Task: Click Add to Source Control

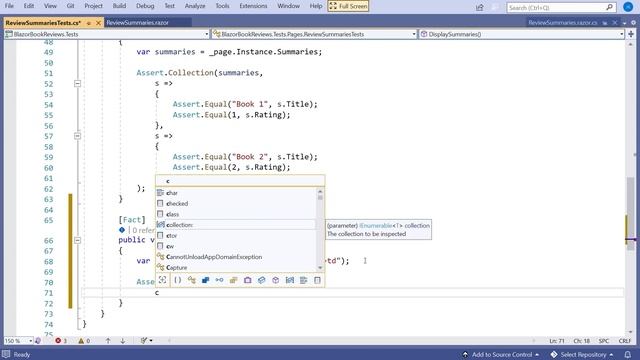Action: (x=502, y=354)
